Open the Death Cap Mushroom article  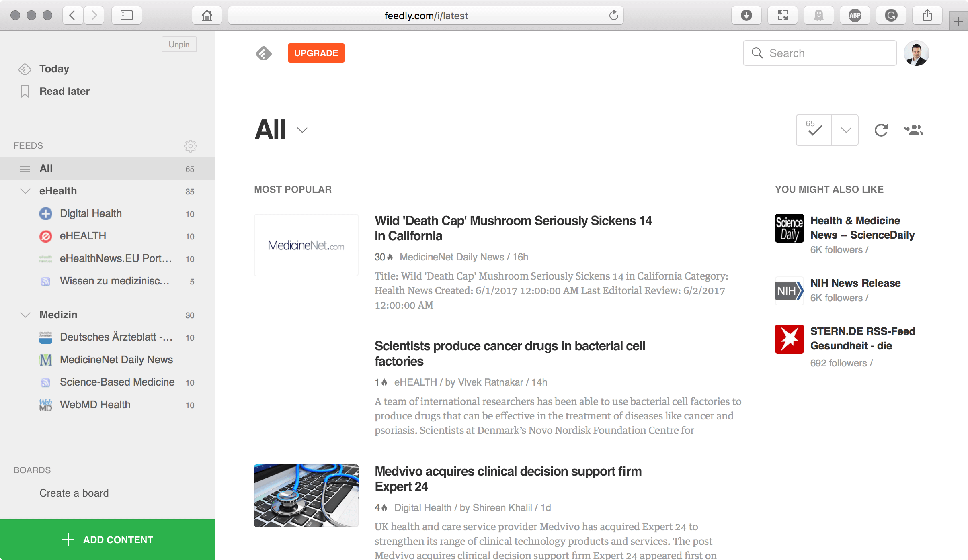513,228
